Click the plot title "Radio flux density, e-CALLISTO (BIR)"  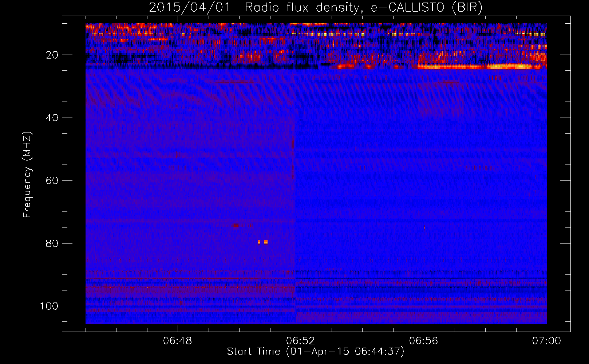[x=363, y=7]
